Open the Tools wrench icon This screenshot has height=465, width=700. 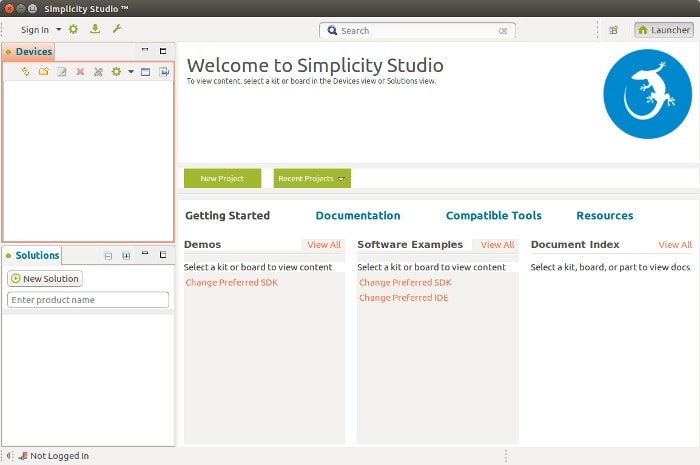[117, 29]
